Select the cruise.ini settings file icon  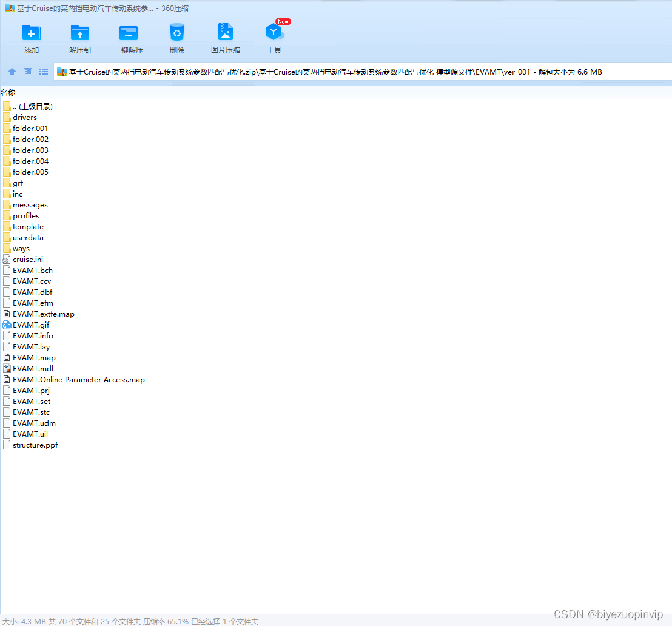(6, 260)
